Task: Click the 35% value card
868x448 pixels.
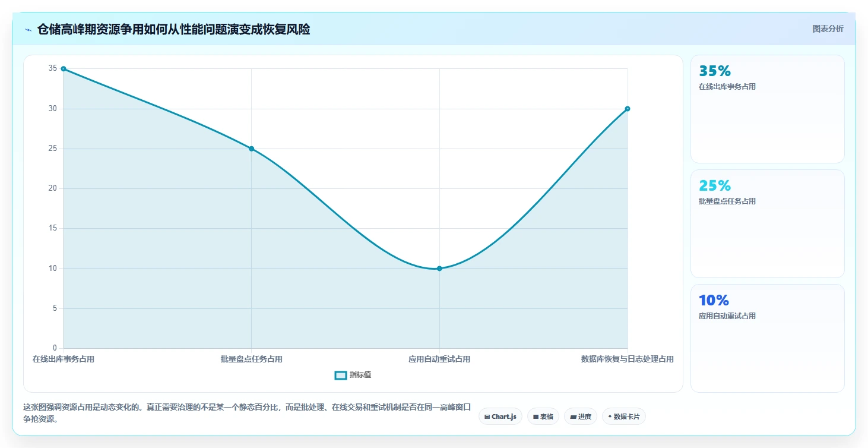Action: (767, 109)
